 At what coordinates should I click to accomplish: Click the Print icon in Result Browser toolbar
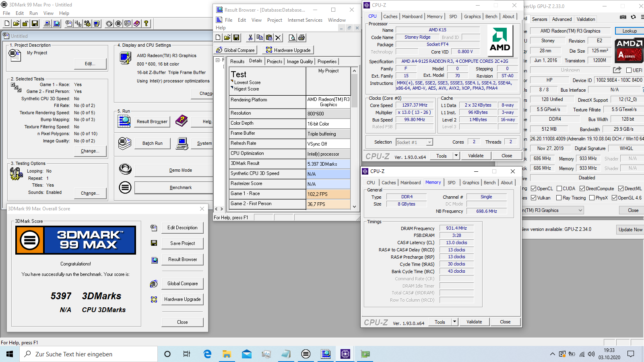click(x=301, y=38)
